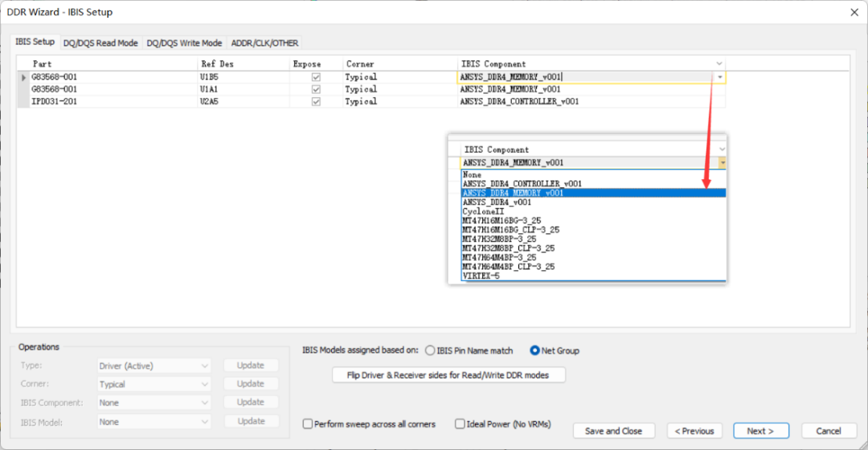Click ANSYS_DDR4_CONTROLLER_v001 cell in U2A5 row

click(x=591, y=102)
